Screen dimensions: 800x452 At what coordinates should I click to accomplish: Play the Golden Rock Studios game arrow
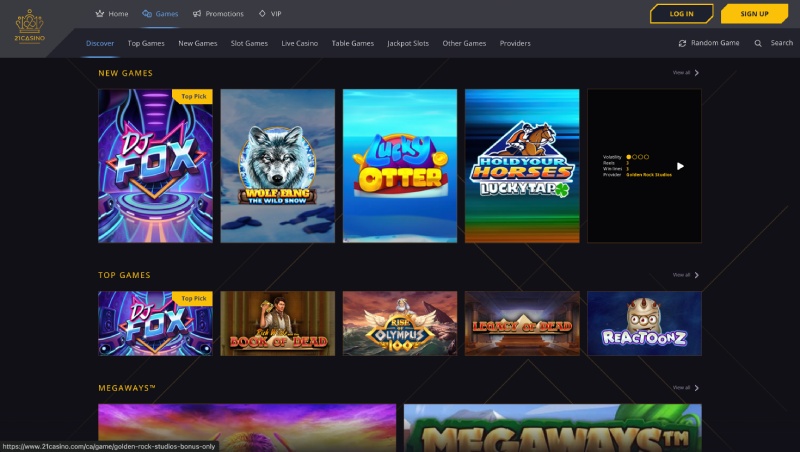(680, 166)
